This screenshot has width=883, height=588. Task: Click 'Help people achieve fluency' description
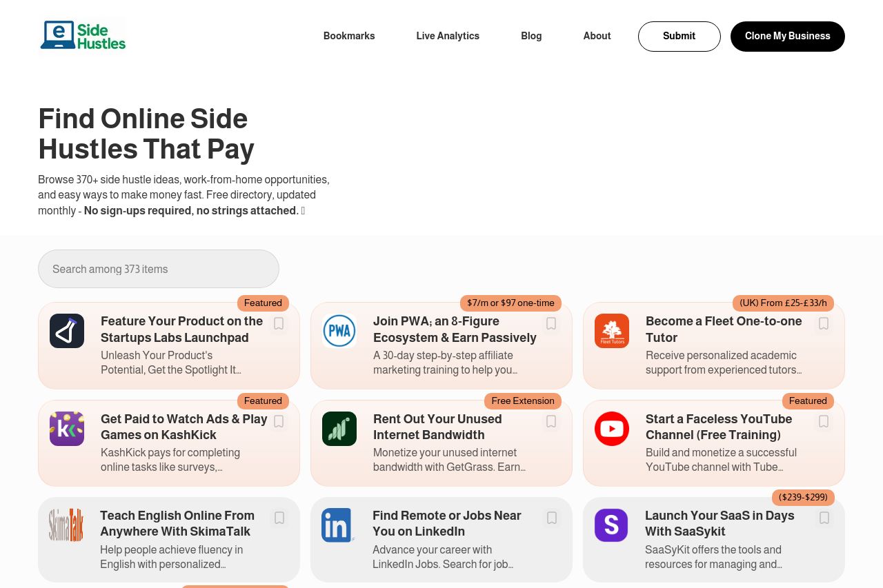(x=172, y=557)
